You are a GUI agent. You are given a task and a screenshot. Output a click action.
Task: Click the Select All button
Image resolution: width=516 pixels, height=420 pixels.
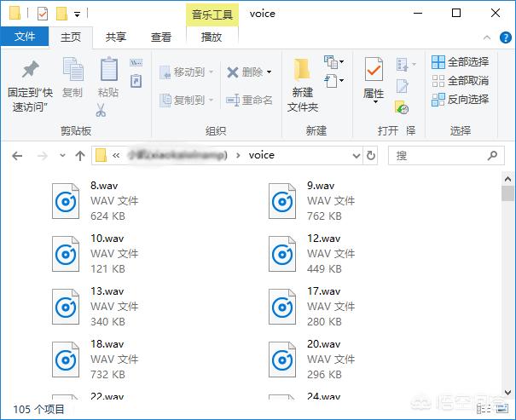[x=460, y=61]
